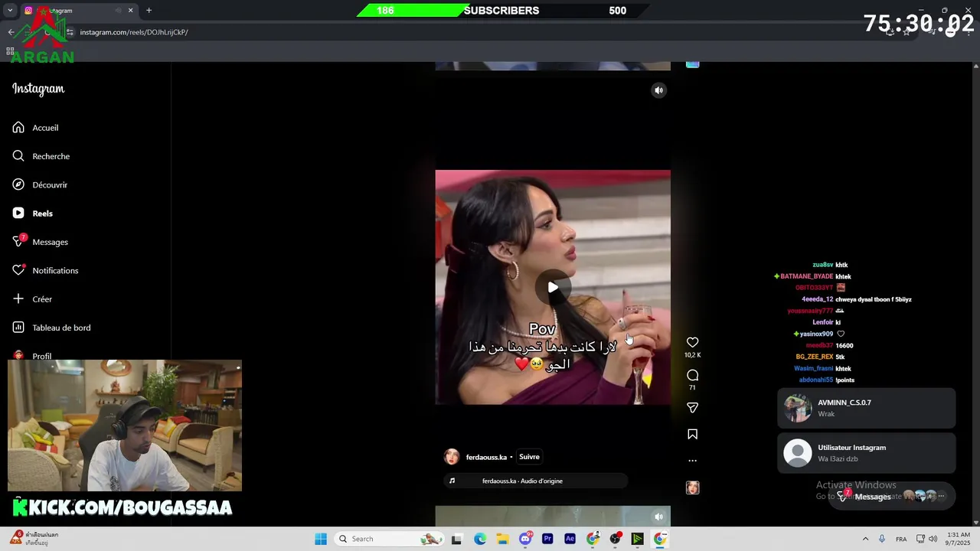
Task: Like the reel with heart icon
Action: pos(692,342)
